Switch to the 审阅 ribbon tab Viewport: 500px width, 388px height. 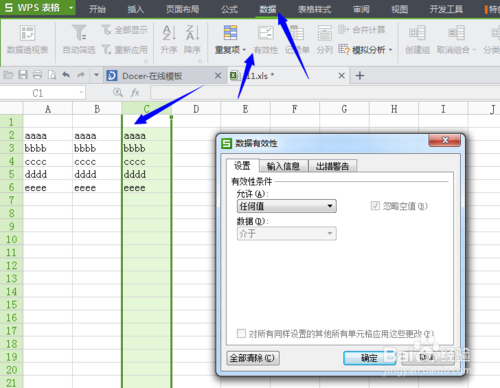click(361, 9)
